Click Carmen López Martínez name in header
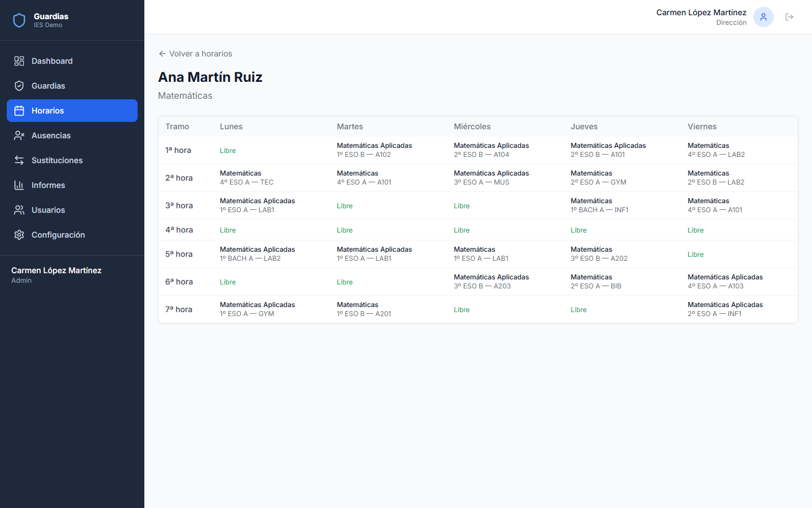The width and height of the screenshot is (812, 508). pos(701,12)
